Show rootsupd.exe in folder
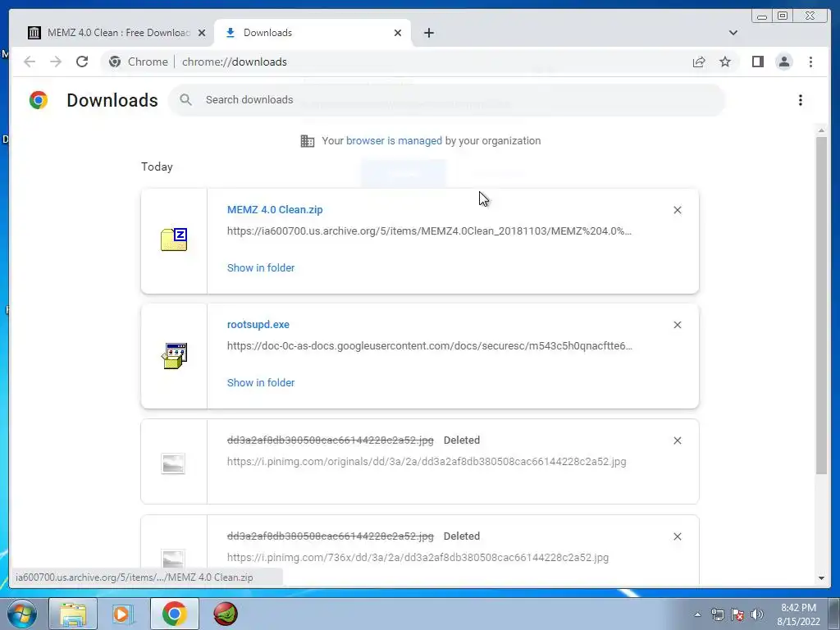This screenshot has width=840, height=630. coord(261,382)
